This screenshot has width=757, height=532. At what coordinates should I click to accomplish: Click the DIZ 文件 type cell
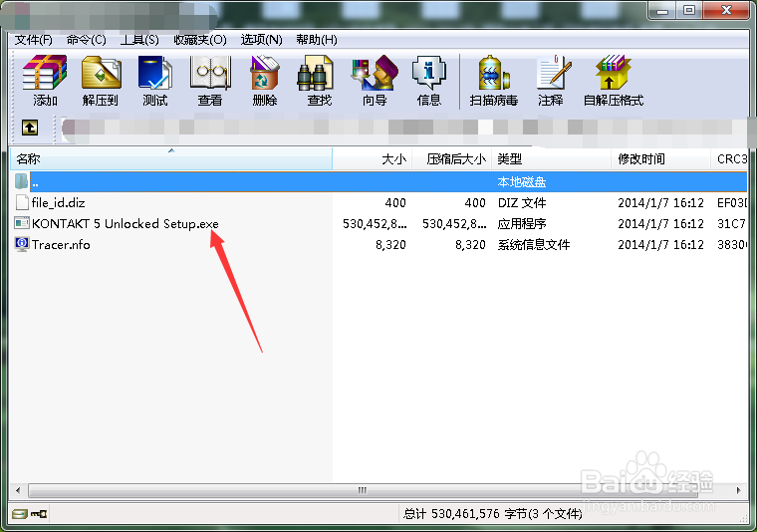522,203
